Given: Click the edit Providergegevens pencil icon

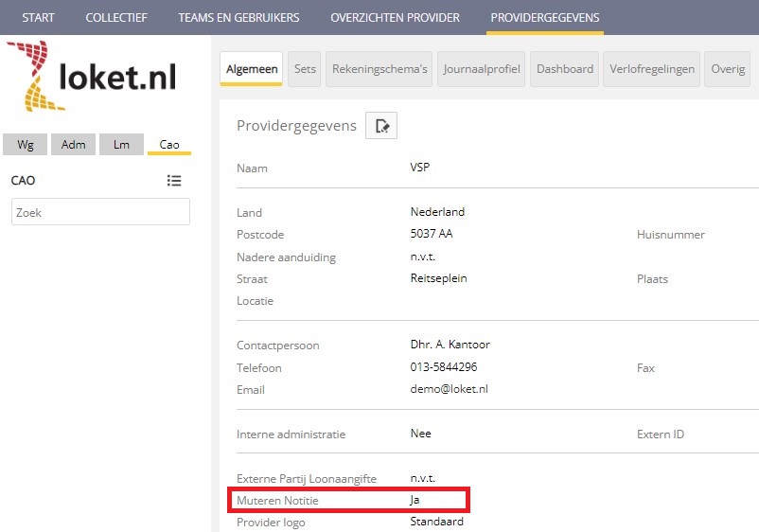Looking at the screenshot, I should point(381,126).
